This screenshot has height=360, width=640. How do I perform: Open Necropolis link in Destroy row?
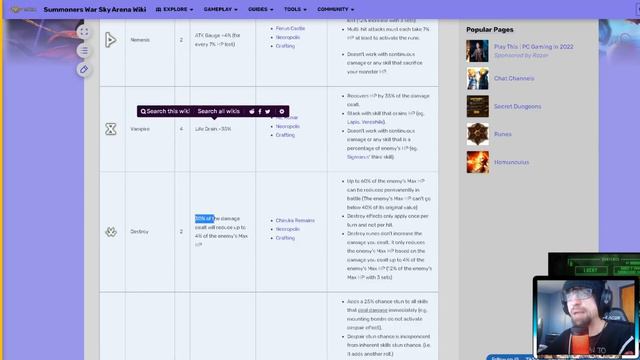point(288,229)
